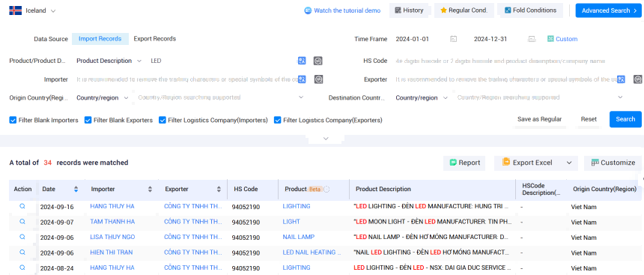View details icon for 2024-08-24 row
Viewport: 644px width, 275px height.
click(22, 268)
